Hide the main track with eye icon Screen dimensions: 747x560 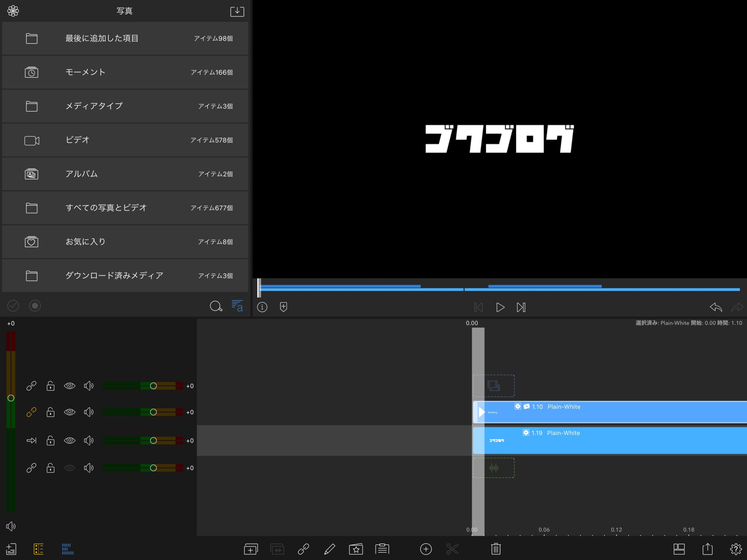coord(69,440)
